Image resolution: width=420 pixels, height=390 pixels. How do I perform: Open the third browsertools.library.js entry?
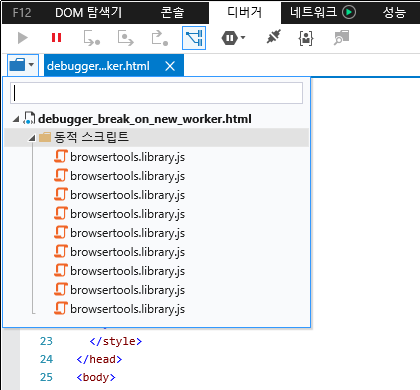coord(128,195)
